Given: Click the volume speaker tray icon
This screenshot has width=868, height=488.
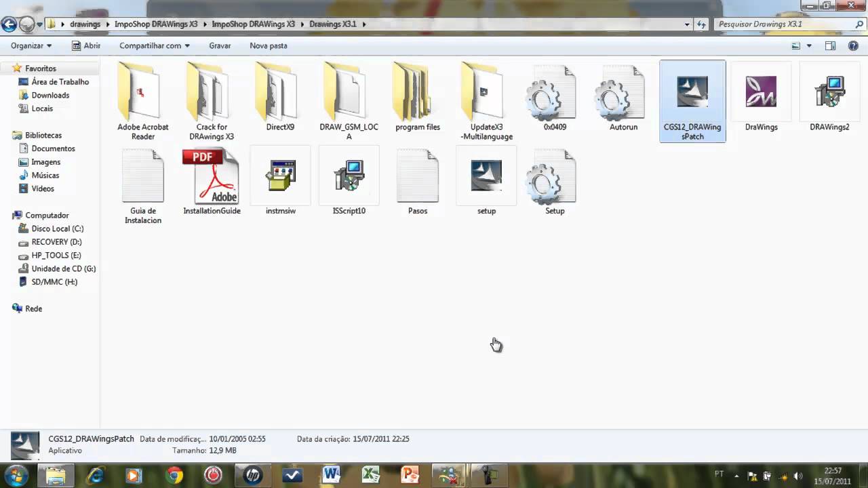Looking at the screenshot, I should click(x=797, y=476).
